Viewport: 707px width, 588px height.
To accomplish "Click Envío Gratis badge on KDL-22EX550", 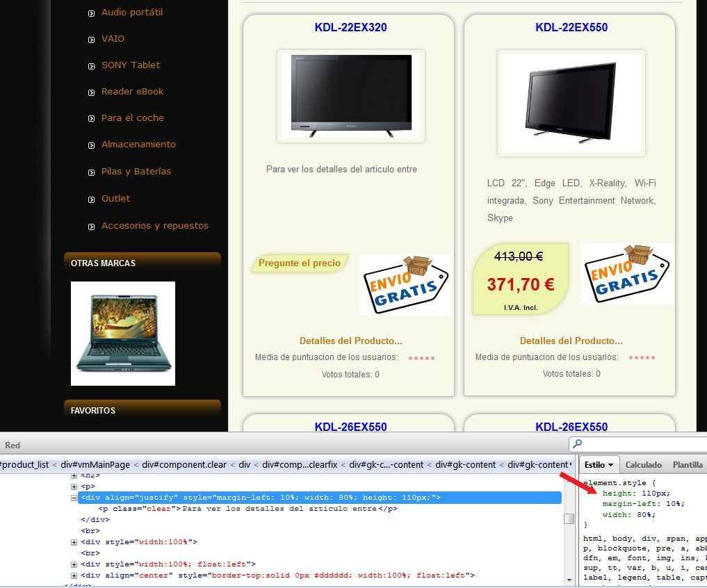I will [627, 274].
